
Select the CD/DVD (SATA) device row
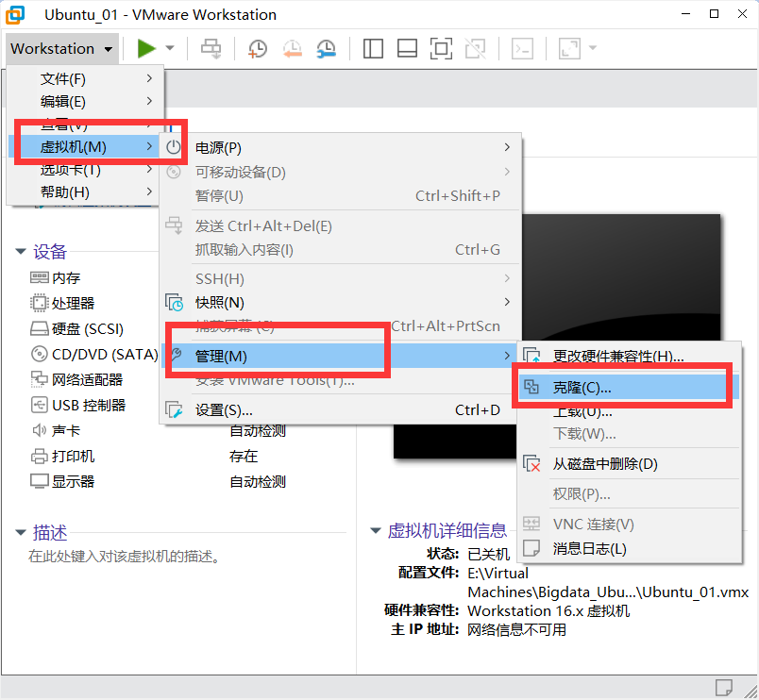93,355
